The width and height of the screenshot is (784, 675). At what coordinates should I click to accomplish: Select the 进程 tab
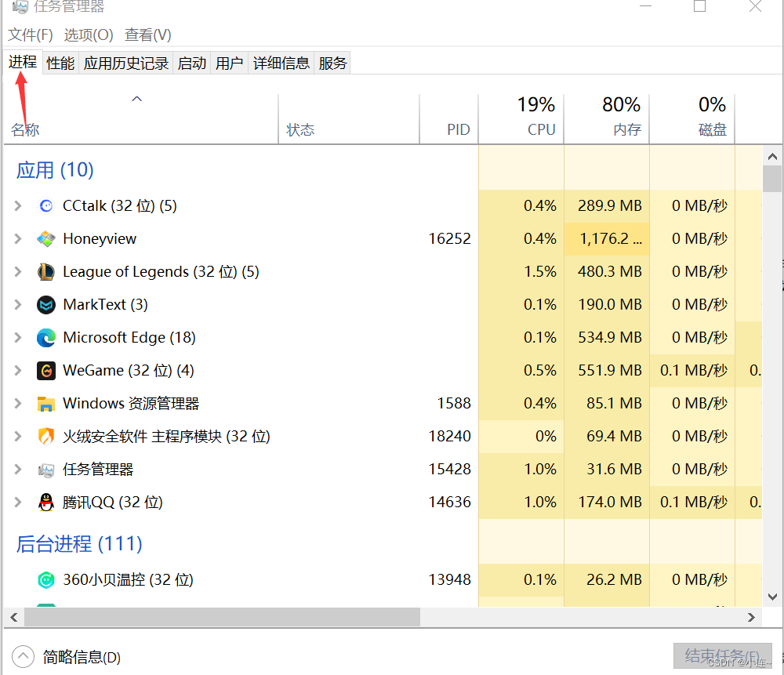[23, 62]
